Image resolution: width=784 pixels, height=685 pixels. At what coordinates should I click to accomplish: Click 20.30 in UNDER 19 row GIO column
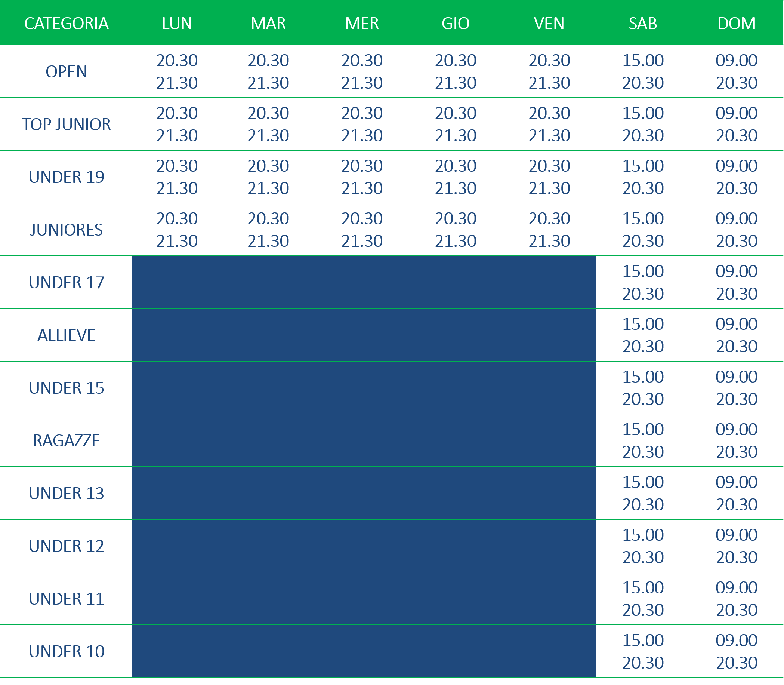pyautogui.click(x=456, y=166)
